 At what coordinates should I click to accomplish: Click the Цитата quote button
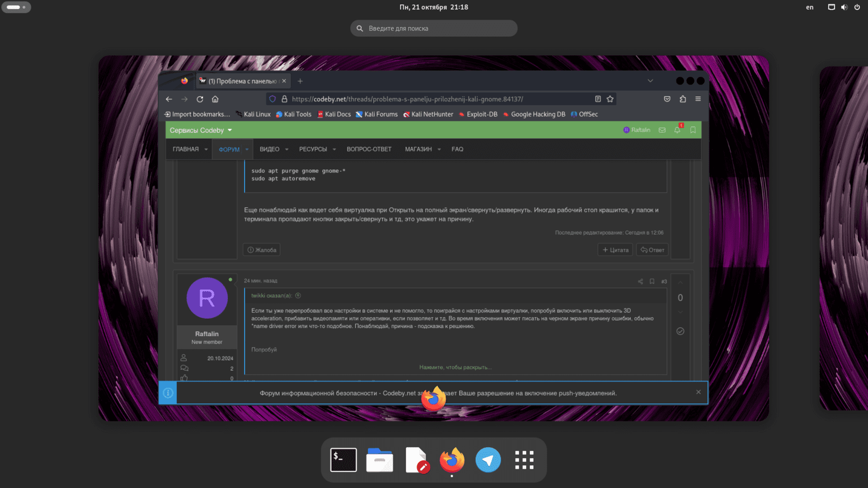[x=615, y=250]
